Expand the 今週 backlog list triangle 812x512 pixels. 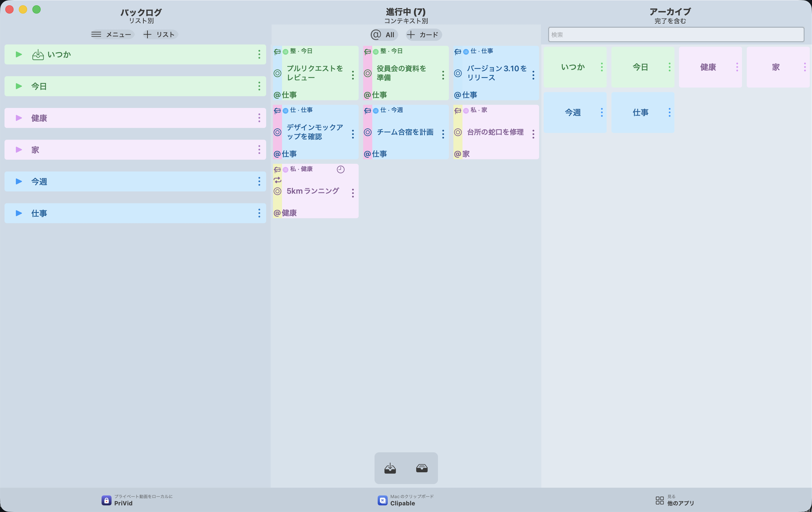point(19,181)
